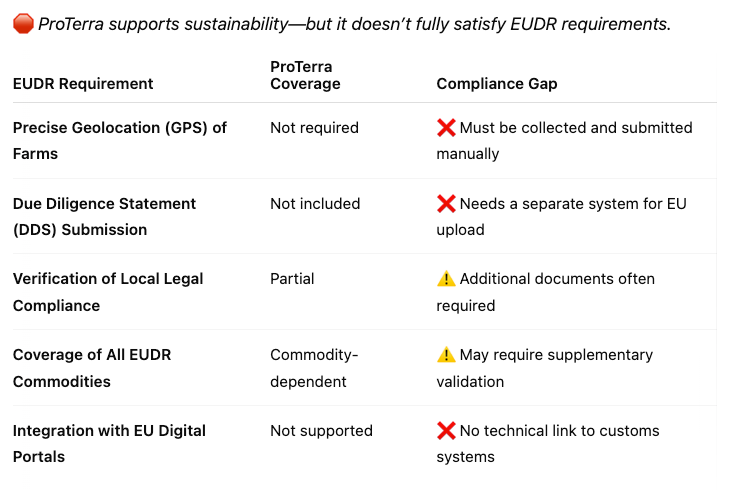Click the Not included coverage cell
The height and width of the screenshot is (490, 729).
(x=315, y=204)
